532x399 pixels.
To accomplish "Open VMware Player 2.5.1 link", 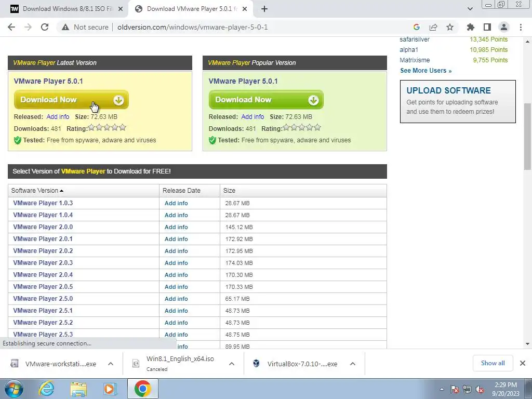I will 43,311.
